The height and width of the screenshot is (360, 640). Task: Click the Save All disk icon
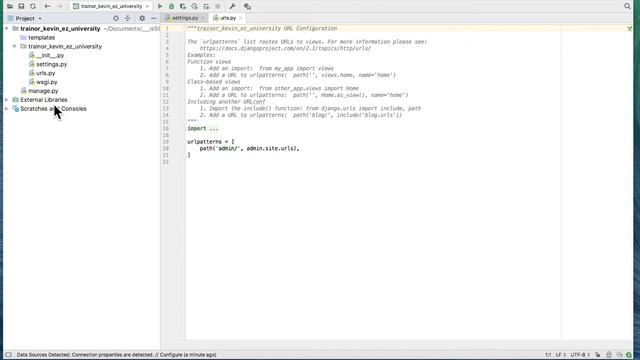click(x=21, y=7)
